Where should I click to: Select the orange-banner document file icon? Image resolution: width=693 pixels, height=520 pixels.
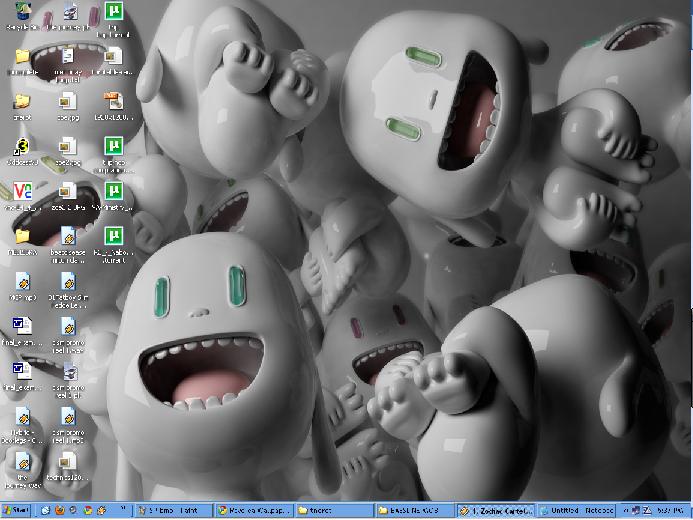(113, 106)
